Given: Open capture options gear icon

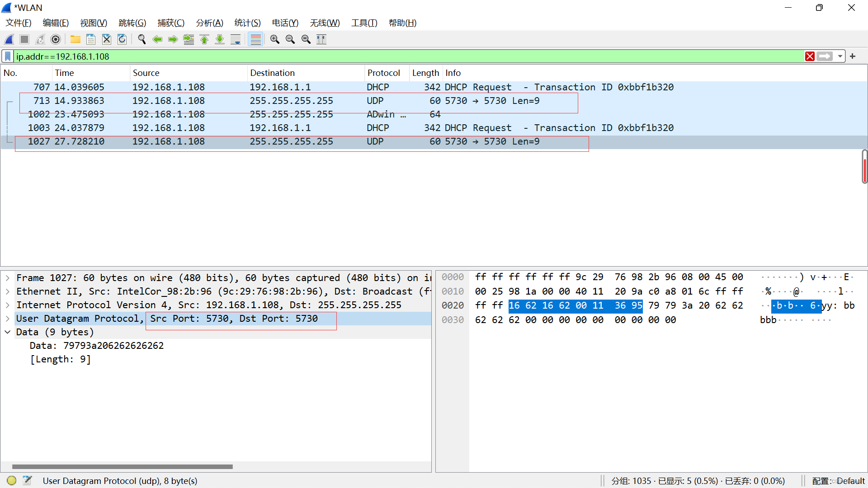Looking at the screenshot, I should 56,39.
